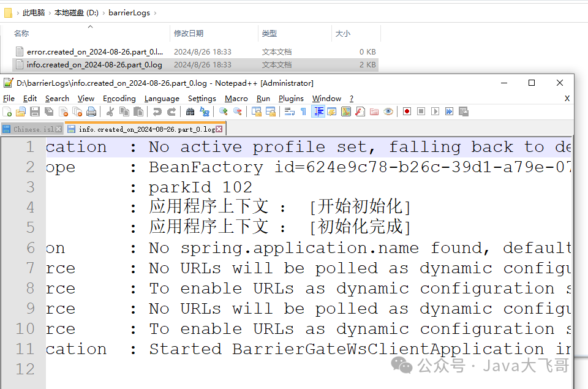The image size is (588, 389).
Task: Toggle synchronize horizontal scrolling icon
Action: point(270,111)
